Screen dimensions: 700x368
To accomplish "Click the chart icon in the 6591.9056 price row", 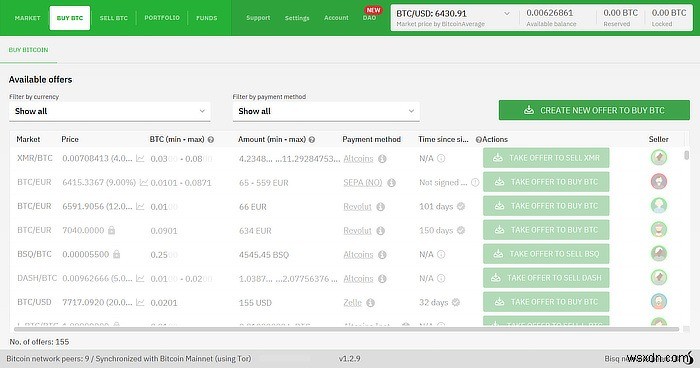I will click(x=140, y=207).
